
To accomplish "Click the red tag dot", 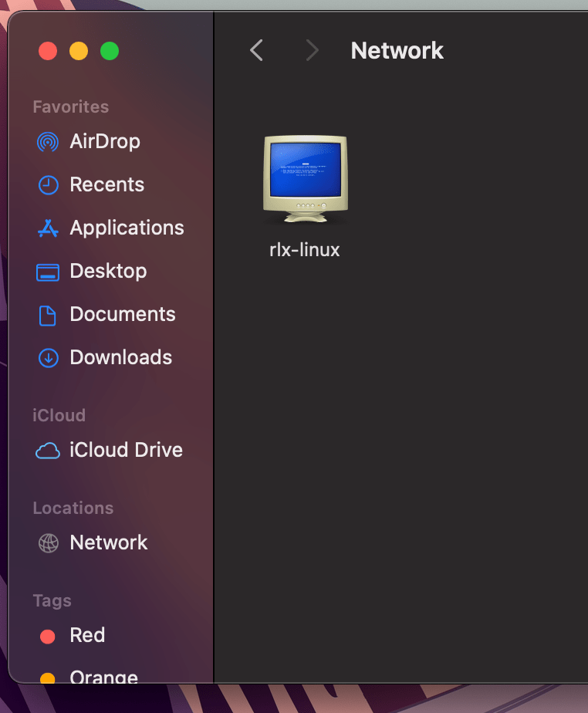I will coord(48,637).
